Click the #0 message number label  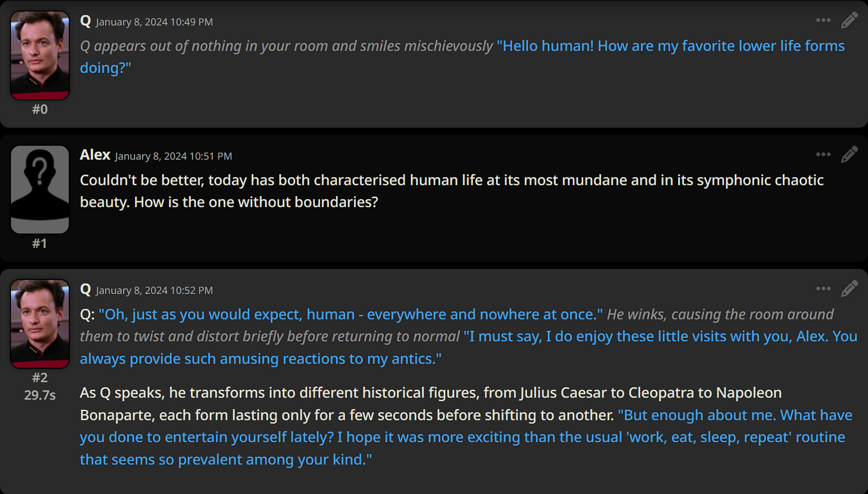click(40, 109)
